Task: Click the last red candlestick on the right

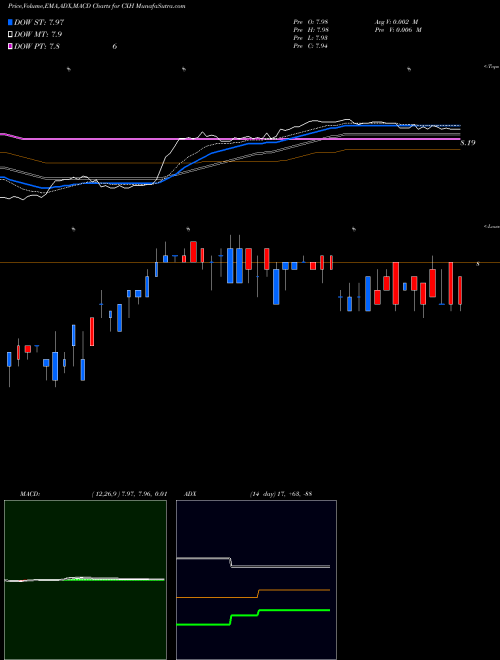Action: pyautogui.click(x=460, y=290)
